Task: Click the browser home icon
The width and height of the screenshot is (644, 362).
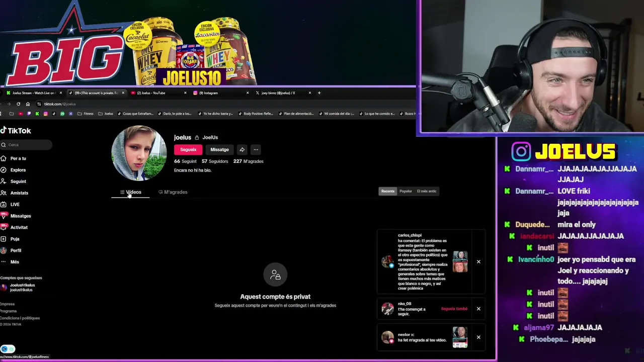Action: pos(28,104)
